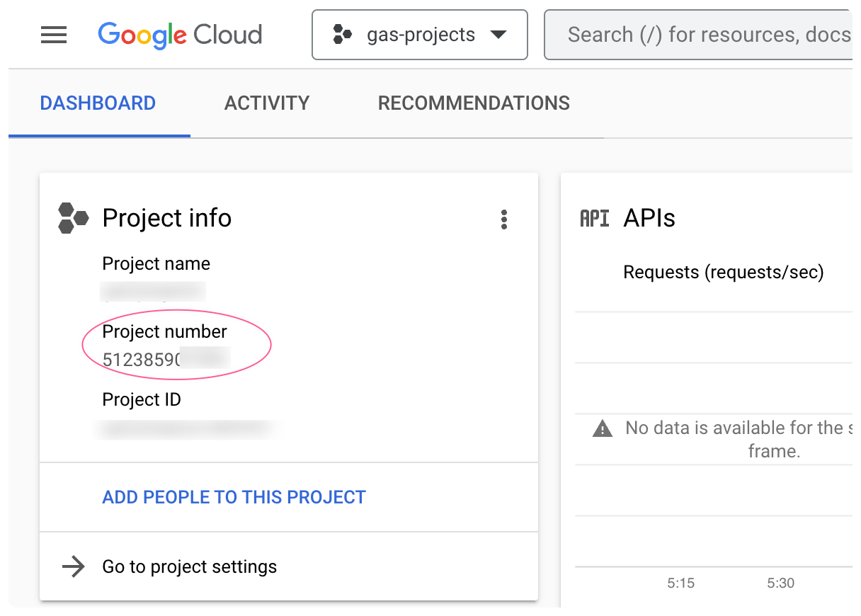Open the Recommendations tab

(474, 103)
